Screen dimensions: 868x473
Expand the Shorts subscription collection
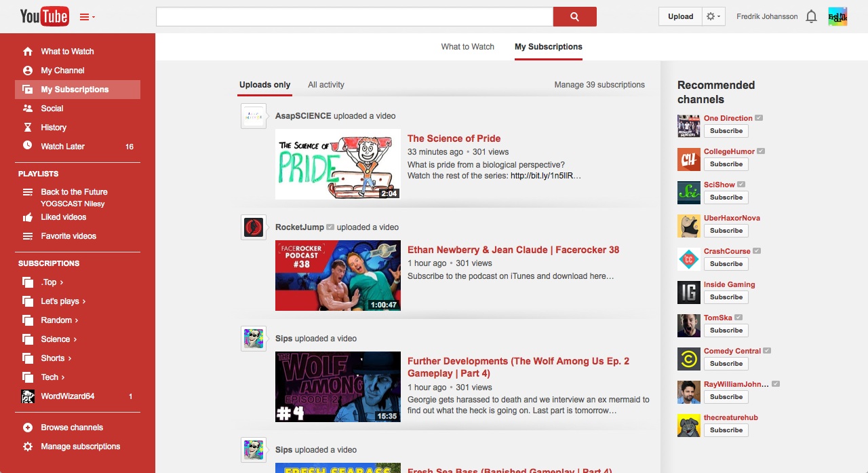click(x=56, y=358)
